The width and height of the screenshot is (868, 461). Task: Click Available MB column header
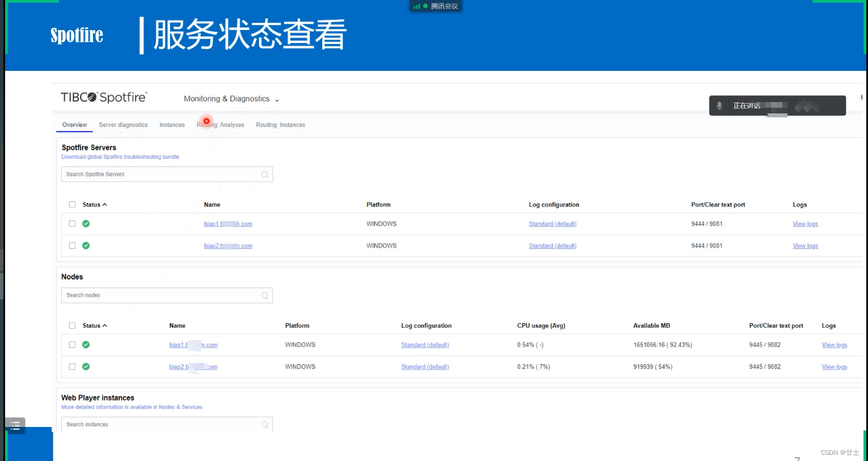651,325
